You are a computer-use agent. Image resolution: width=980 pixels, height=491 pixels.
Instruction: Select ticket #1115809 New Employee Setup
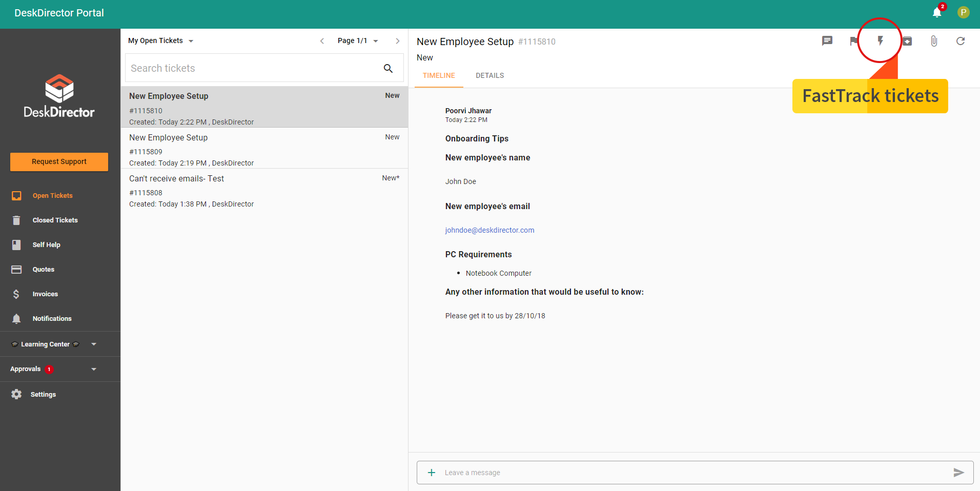tap(264, 149)
